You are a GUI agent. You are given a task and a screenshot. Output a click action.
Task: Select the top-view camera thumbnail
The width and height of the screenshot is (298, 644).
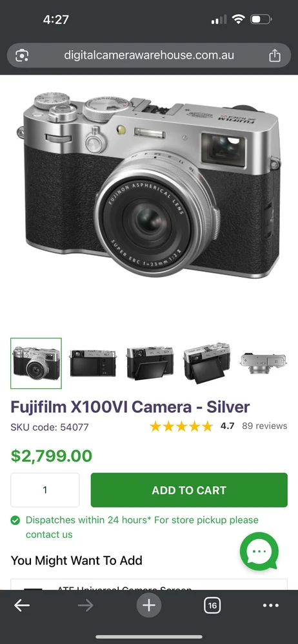click(263, 363)
